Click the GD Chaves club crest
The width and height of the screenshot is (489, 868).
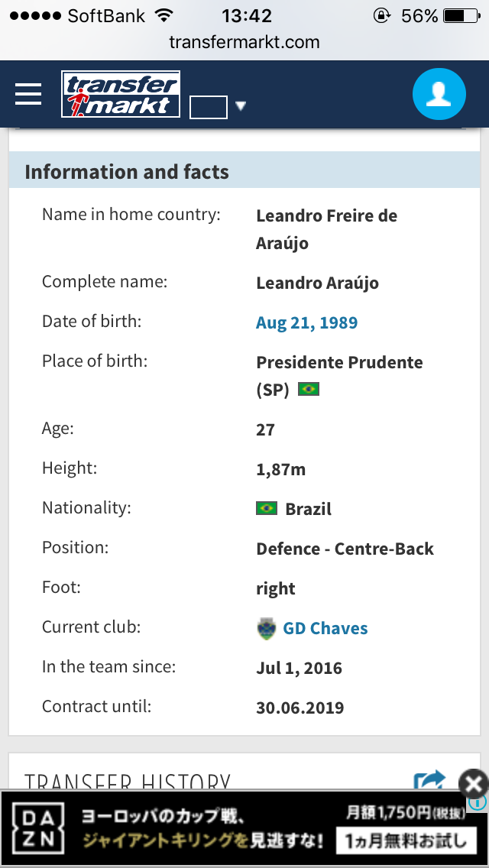click(266, 629)
